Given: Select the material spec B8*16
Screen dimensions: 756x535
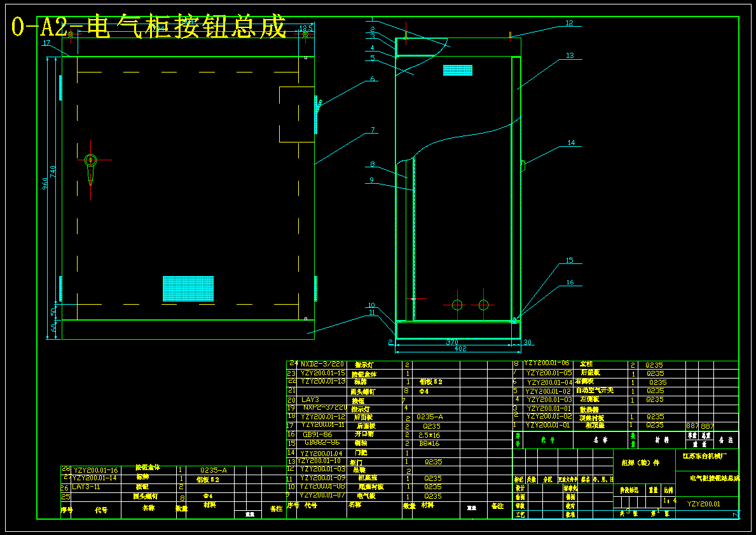Looking at the screenshot, I should (429, 443).
